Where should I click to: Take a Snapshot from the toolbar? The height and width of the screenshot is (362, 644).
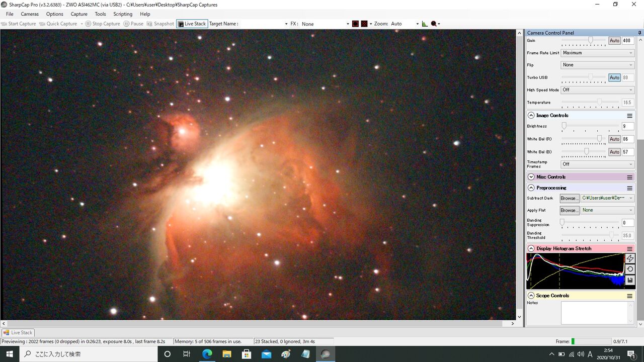pos(160,24)
